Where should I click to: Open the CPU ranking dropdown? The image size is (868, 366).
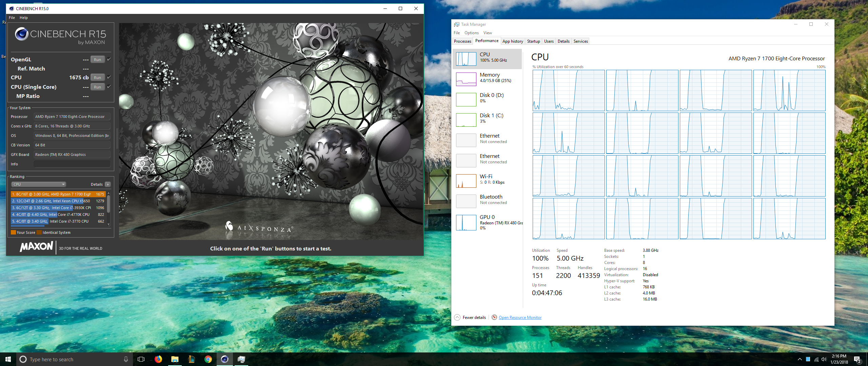tap(39, 184)
